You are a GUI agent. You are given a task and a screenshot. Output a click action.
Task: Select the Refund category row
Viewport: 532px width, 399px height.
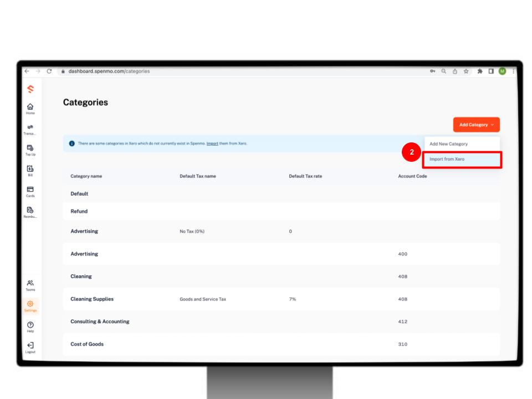click(x=282, y=211)
